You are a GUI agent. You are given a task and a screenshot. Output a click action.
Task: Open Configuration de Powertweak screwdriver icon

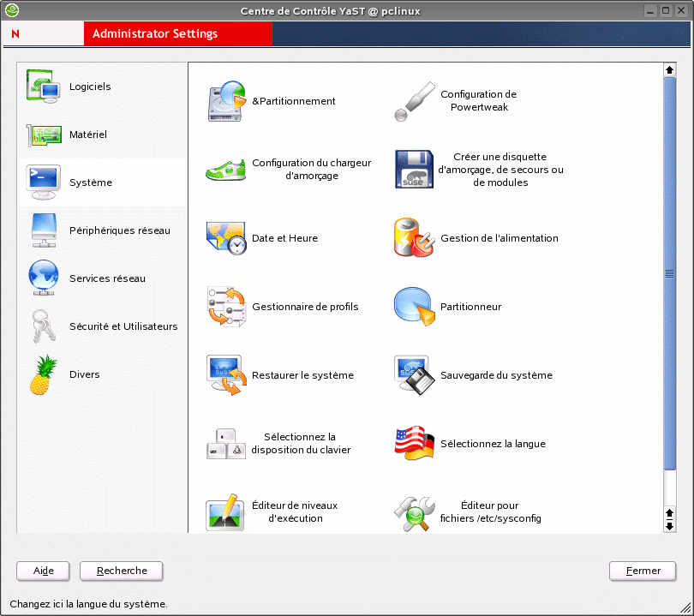click(415, 101)
